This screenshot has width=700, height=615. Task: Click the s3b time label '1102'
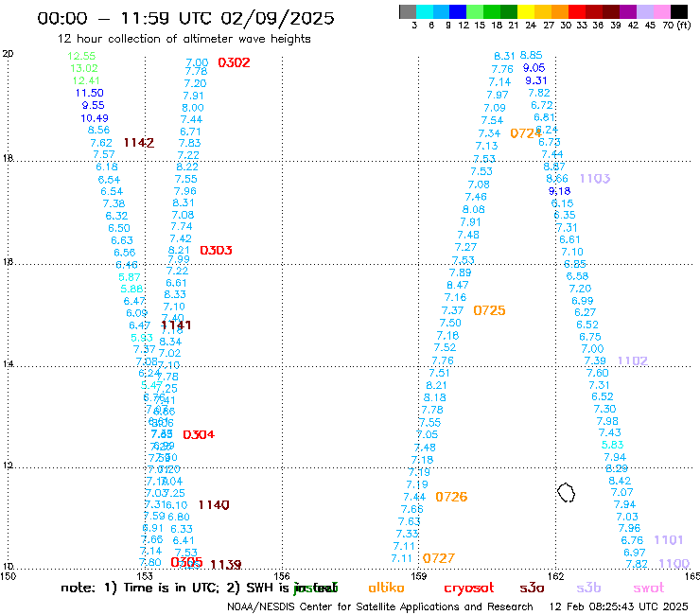point(633,360)
